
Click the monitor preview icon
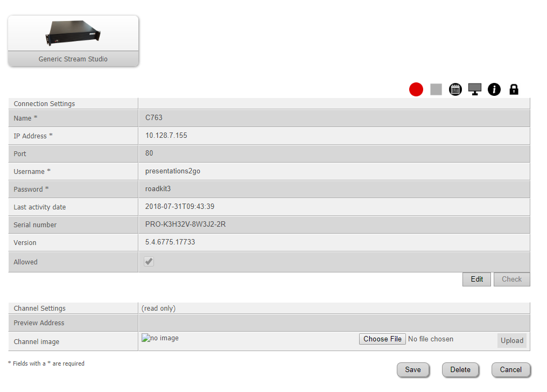pos(475,89)
